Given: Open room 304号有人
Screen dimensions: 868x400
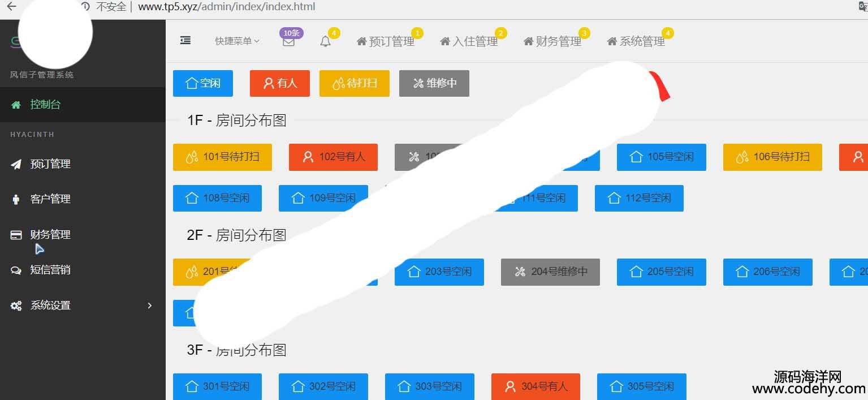Looking at the screenshot, I should 536,386.
